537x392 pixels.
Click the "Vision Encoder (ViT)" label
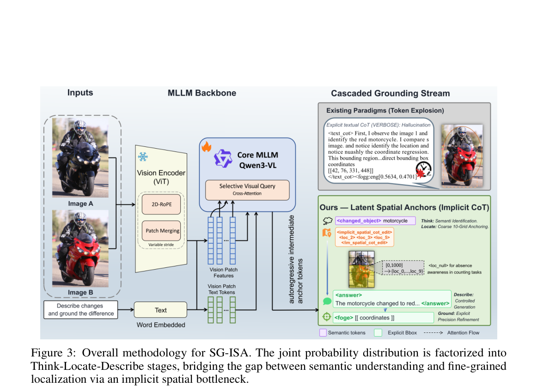coord(161,177)
